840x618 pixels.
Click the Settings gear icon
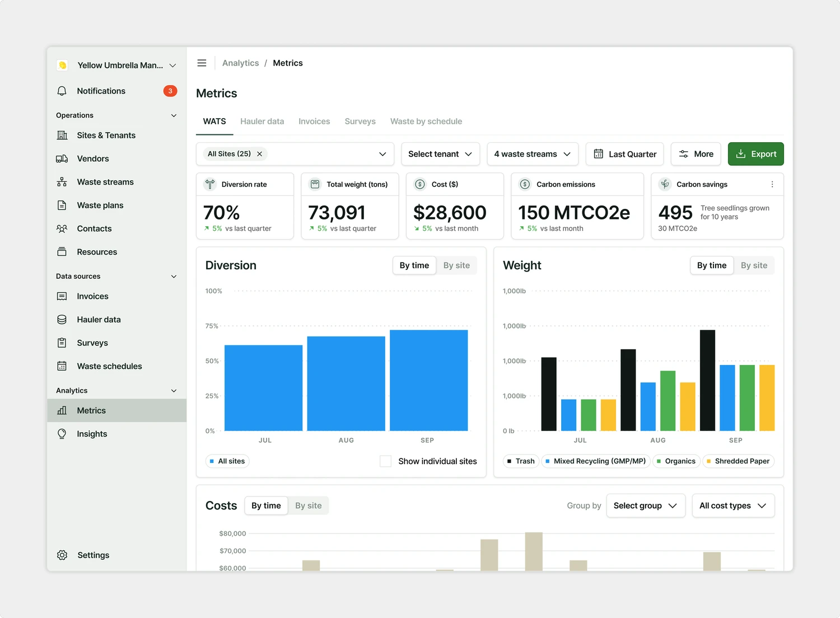click(62, 555)
